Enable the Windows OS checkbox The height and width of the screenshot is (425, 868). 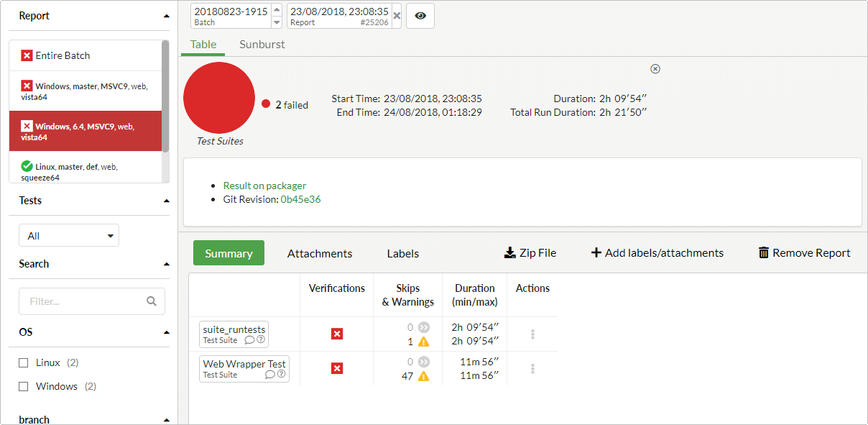click(x=24, y=387)
